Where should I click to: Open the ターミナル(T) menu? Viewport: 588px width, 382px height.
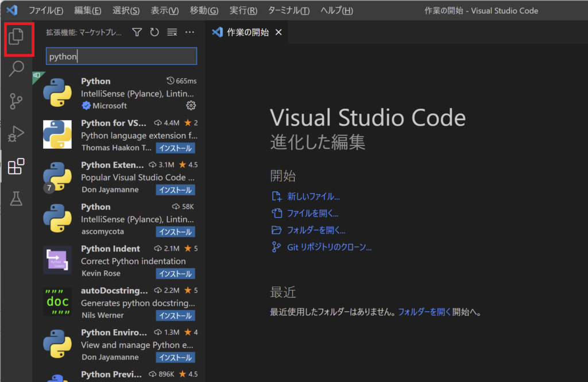289,10
